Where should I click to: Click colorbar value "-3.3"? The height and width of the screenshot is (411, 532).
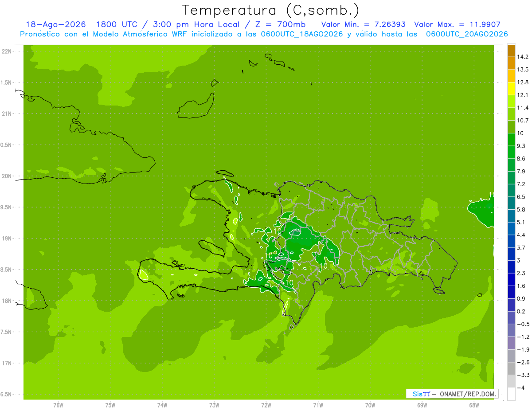(523, 375)
